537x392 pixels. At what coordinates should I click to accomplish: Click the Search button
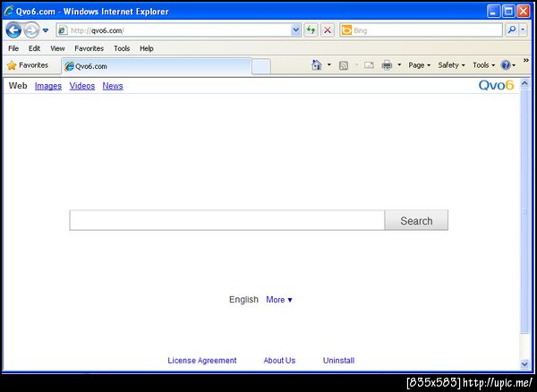416,220
